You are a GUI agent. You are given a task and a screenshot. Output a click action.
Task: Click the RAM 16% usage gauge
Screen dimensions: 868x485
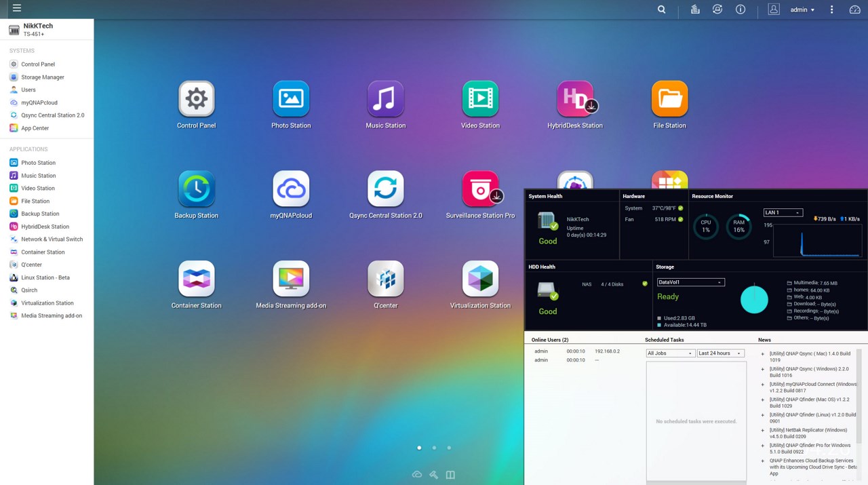(x=739, y=227)
